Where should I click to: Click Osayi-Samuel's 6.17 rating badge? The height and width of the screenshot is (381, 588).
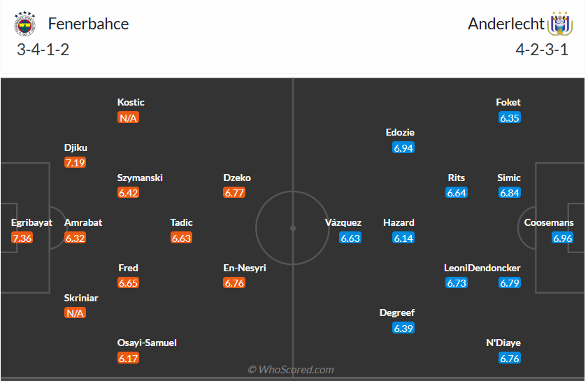pyautogui.click(x=129, y=358)
